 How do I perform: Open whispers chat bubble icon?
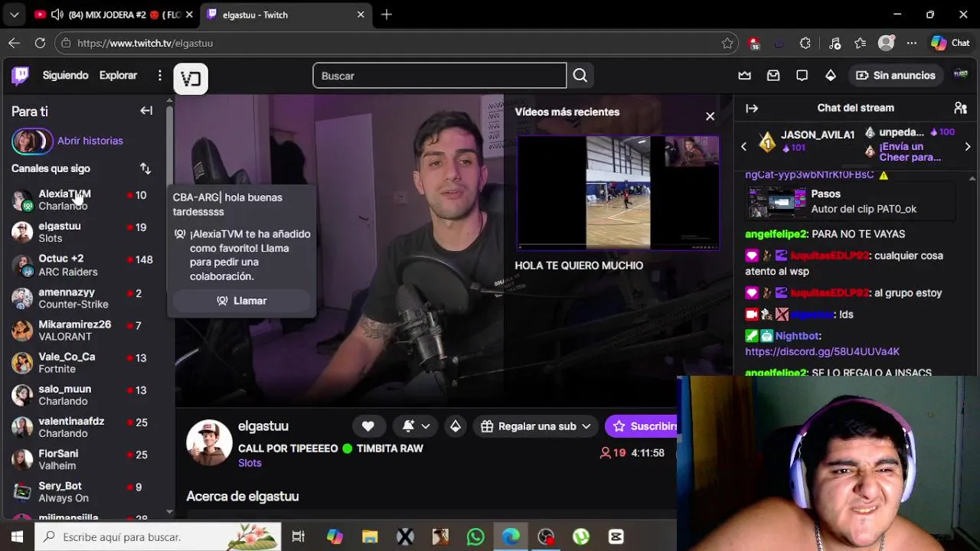click(x=802, y=75)
